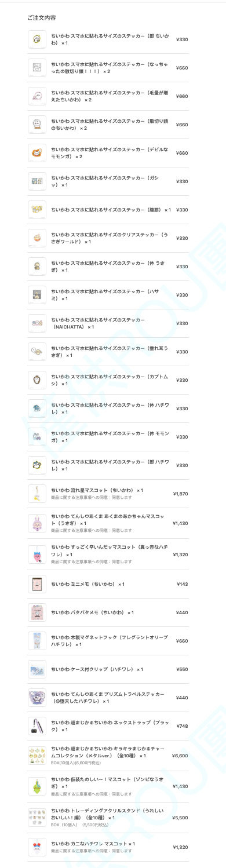
Task: Open the デビルなモモンガ sticker image
Action: click(37, 153)
